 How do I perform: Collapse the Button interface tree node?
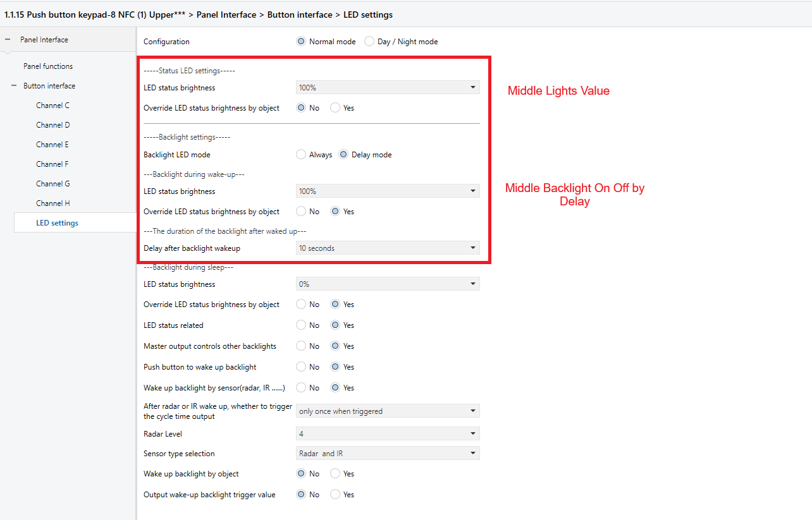[14, 86]
